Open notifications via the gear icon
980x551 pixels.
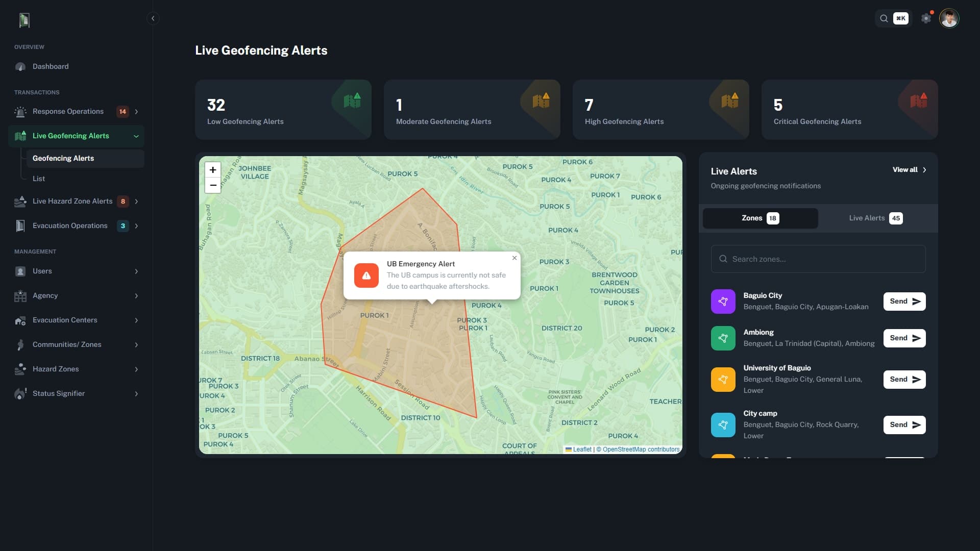point(926,18)
